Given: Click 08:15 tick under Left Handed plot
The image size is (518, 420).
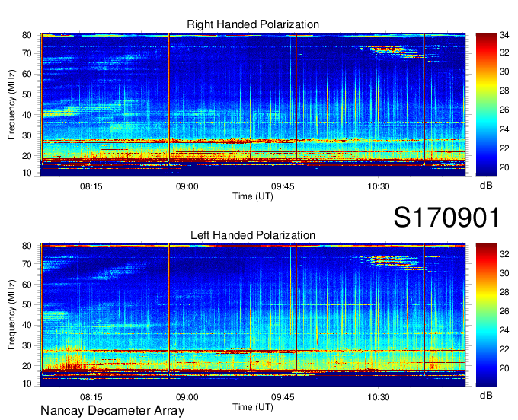Looking at the screenshot, I should tap(91, 397).
